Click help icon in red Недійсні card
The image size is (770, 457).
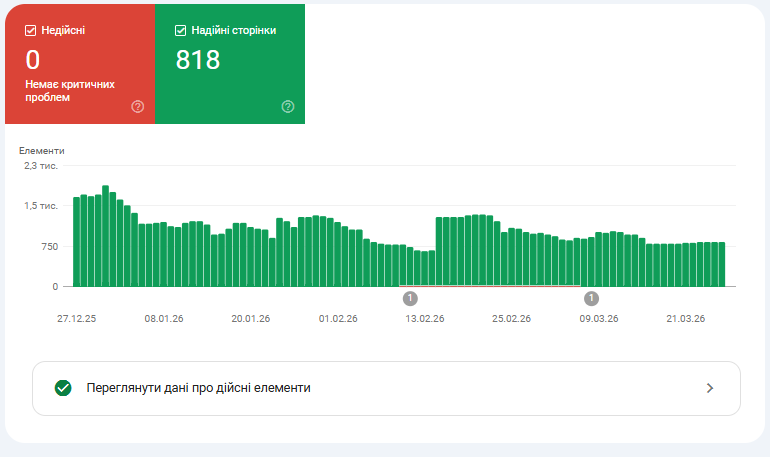[x=138, y=107]
